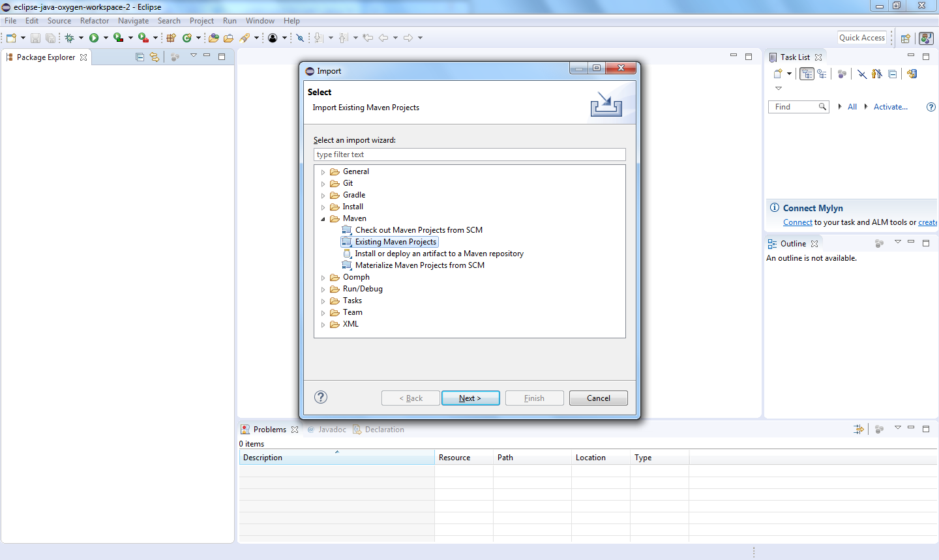Screen dimensions: 939x560
Task: Toggle Show Only My Tasks icon
Action: (x=877, y=74)
